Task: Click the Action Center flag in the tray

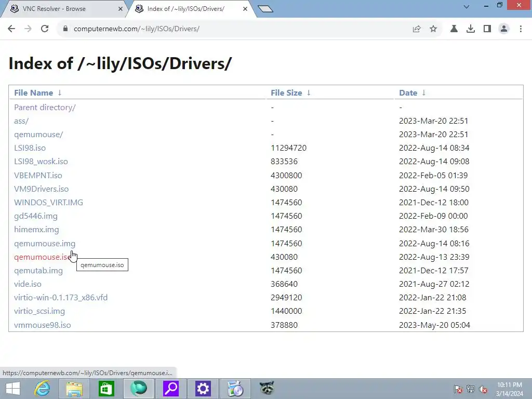Action: tap(458, 389)
